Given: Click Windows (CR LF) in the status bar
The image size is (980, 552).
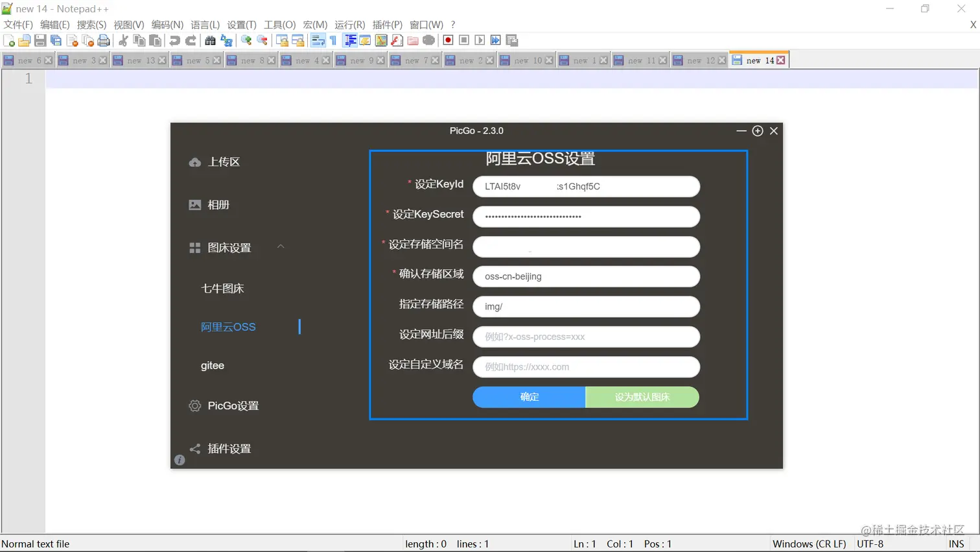Looking at the screenshot, I should 810,544.
